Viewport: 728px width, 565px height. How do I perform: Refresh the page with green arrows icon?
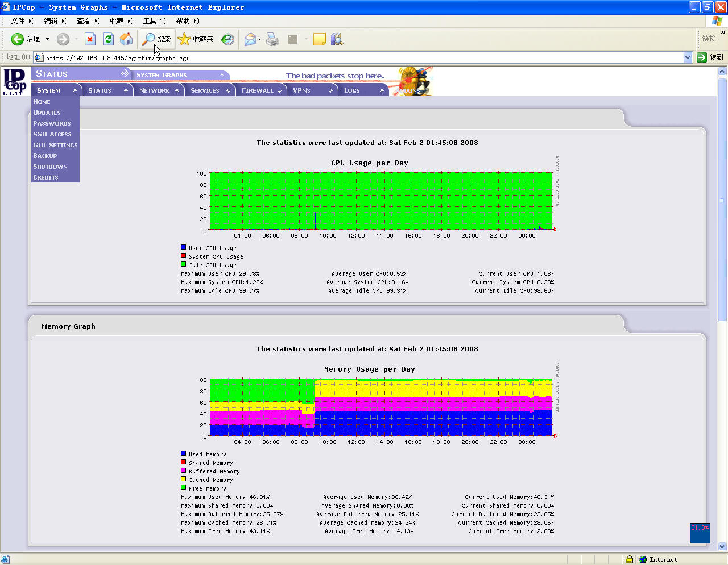(x=108, y=39)
